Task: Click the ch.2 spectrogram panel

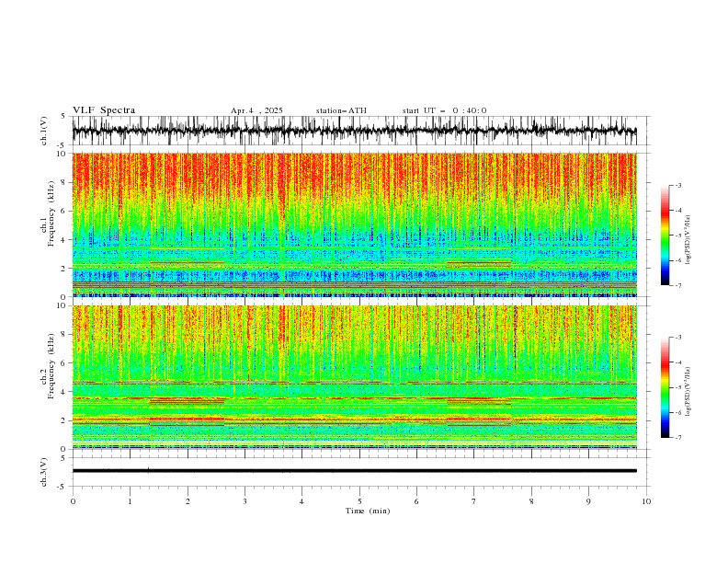Action: click(x=354, y=377)
